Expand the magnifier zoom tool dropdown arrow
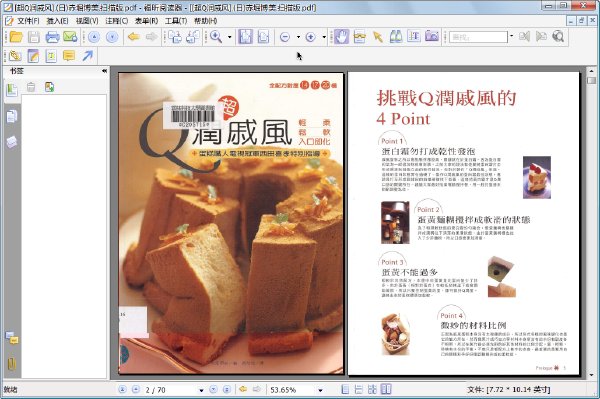The width and height of the screenshot is (600, 399). coord(230,37)
